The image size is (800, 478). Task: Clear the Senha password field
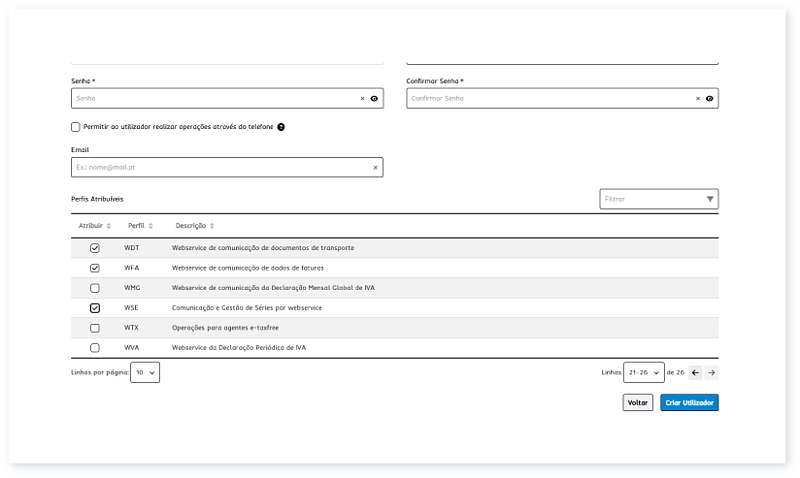(363, 99)
